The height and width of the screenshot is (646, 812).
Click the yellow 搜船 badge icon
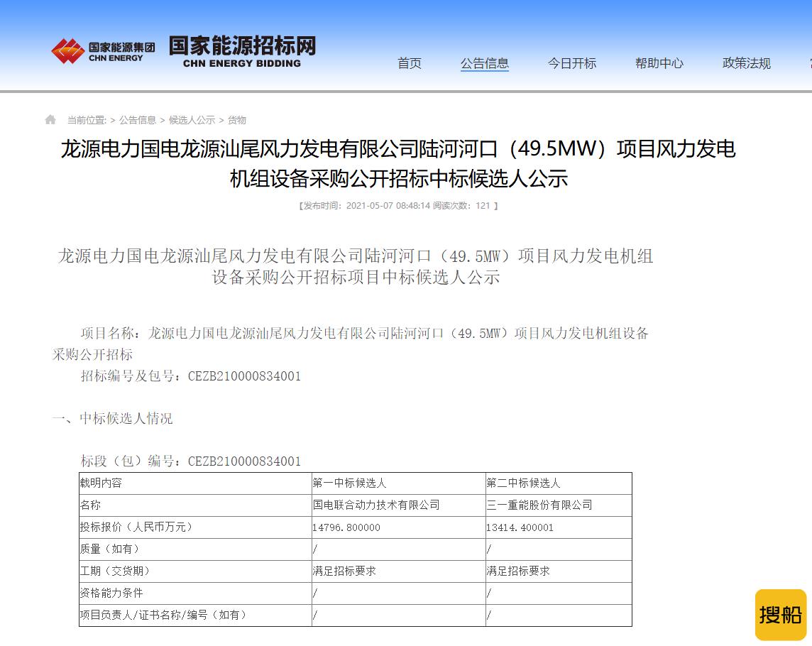point(780,614)
